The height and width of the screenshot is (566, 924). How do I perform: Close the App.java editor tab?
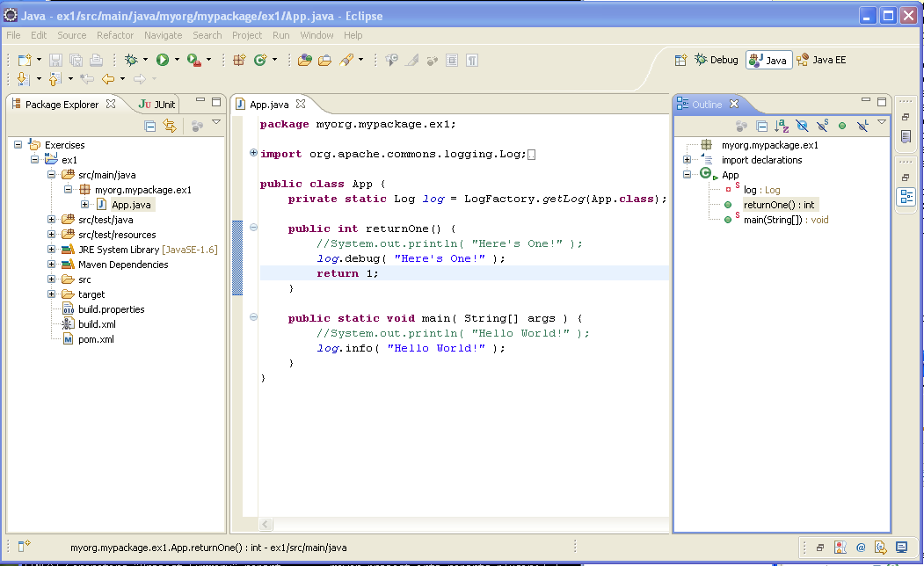[x=301, y=104]
